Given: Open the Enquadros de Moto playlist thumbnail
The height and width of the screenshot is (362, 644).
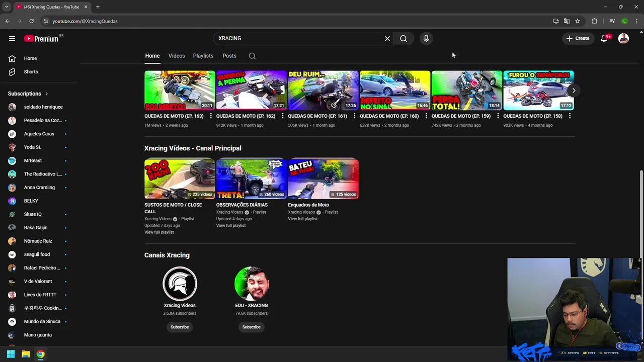Looking at the screenshot, I should (x=323, y=179).
